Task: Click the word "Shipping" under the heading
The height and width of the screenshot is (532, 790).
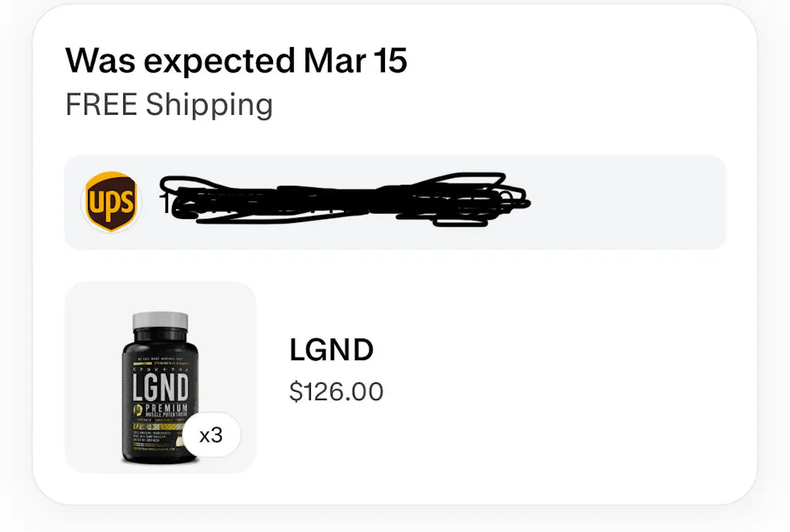Action: pos(209,105)
